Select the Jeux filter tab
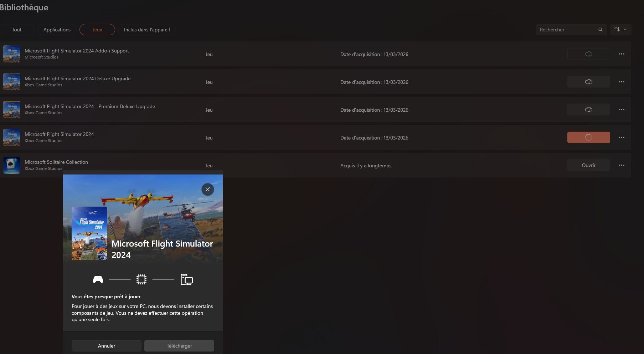The width and height of the screenshot is (644, 354). point(97,30)
